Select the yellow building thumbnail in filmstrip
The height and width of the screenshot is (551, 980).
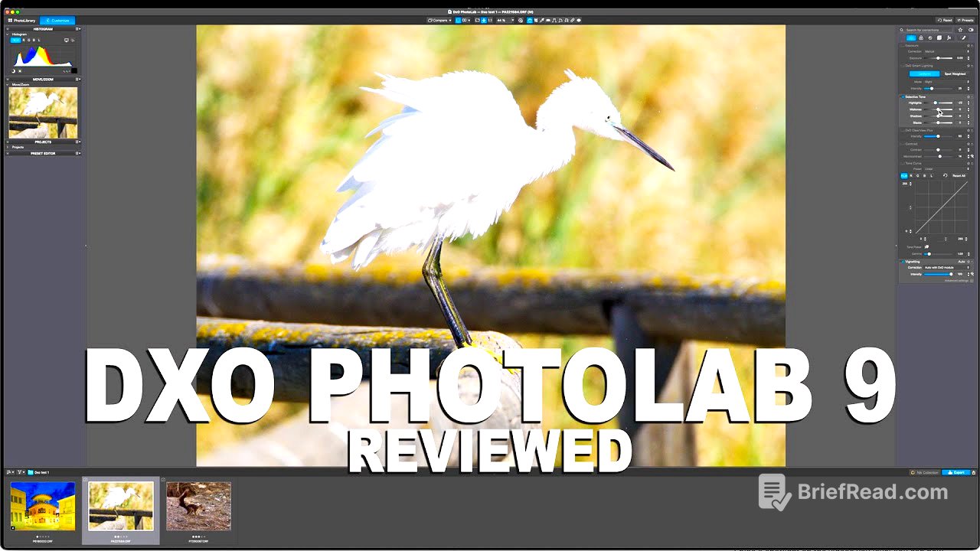(x=43, y=506)
